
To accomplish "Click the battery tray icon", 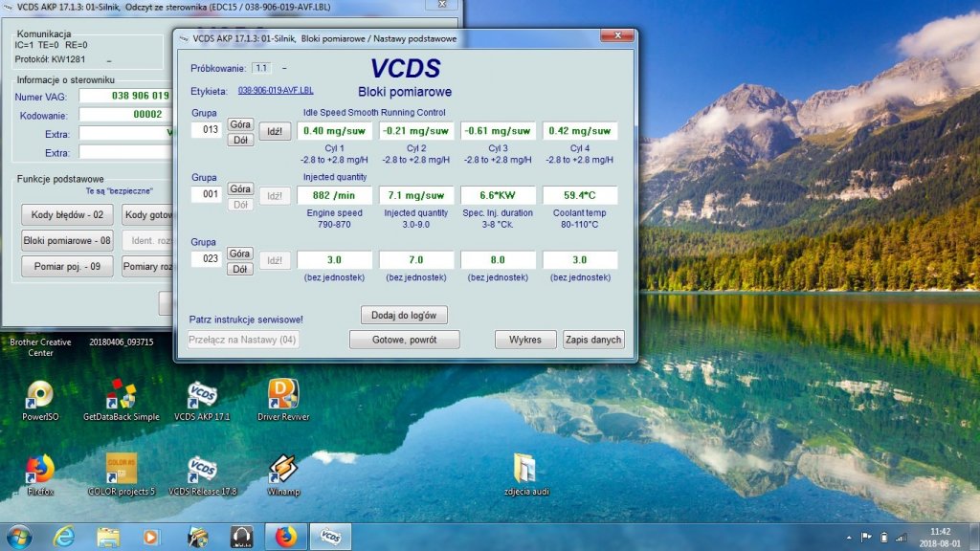I will 883,537.
